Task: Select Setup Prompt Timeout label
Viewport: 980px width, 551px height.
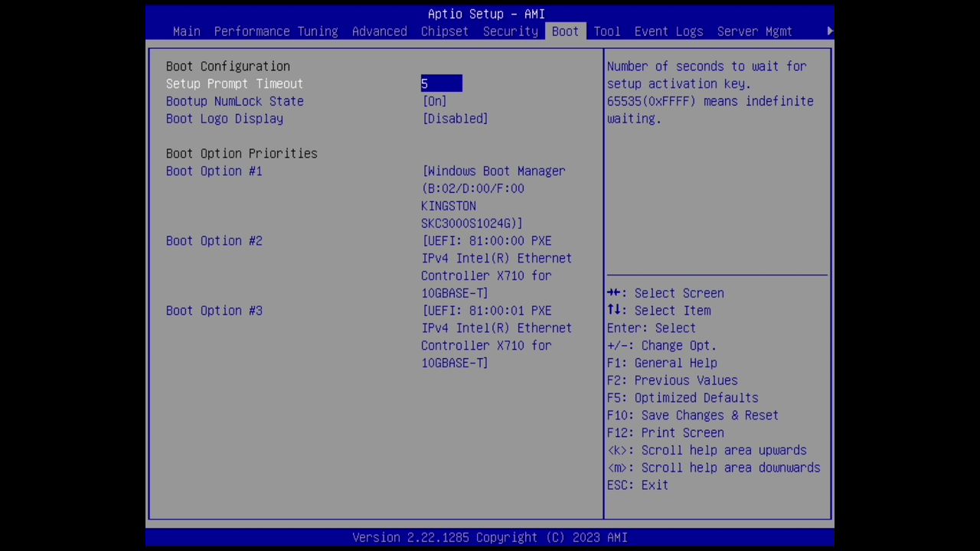Action: [234, 83]
